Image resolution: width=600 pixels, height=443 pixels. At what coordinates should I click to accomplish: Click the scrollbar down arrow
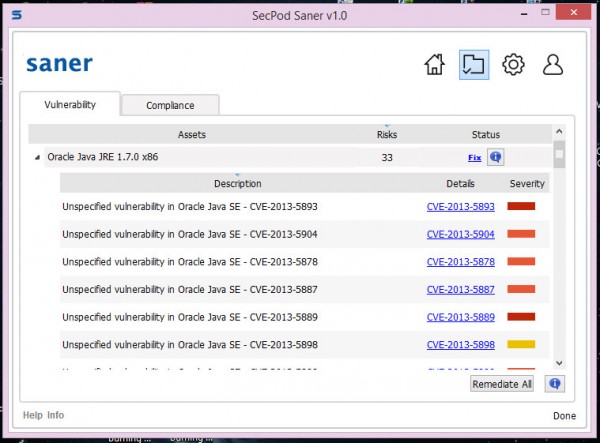(559, 363)
